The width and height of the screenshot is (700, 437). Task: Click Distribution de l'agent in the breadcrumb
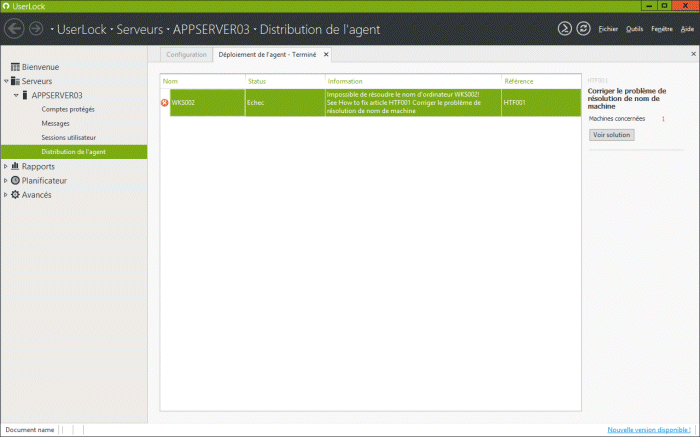(320, 29)
